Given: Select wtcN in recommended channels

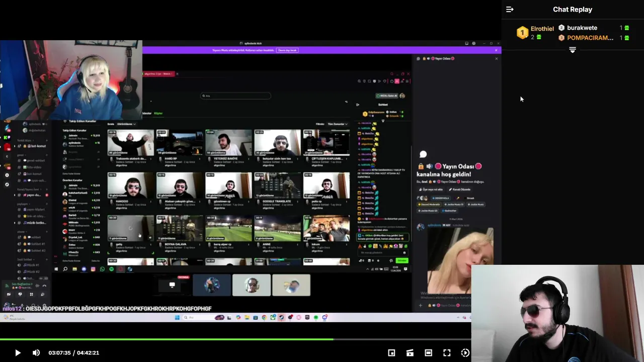Looking at the screenshot, I should [x=80, y=208].
